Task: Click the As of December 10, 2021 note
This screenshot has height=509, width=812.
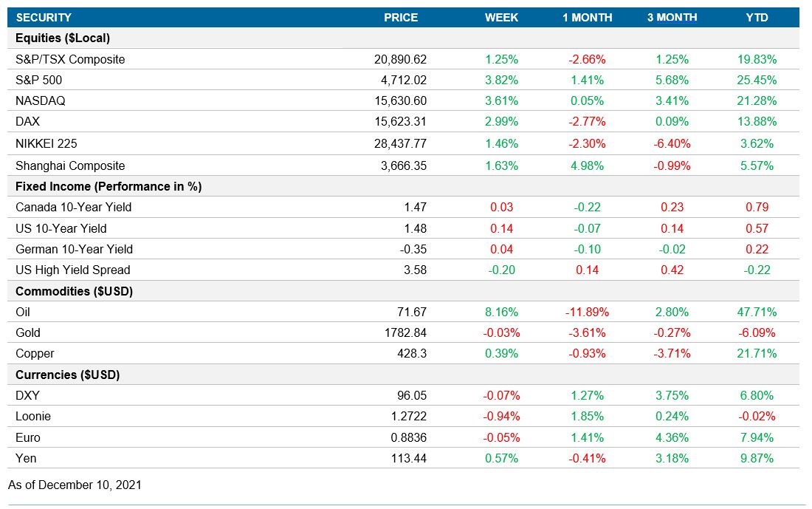Action: coord(75,485)
